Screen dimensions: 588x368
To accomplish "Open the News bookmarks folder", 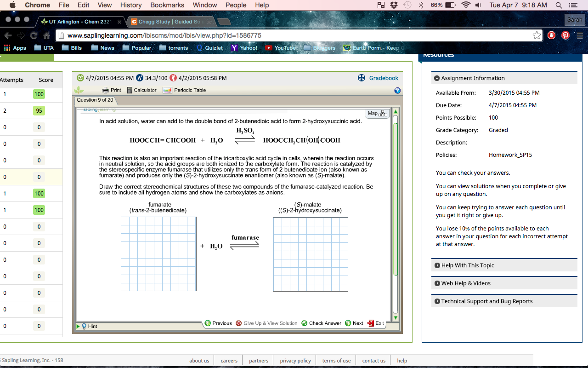I will click(x=102, y=48).
